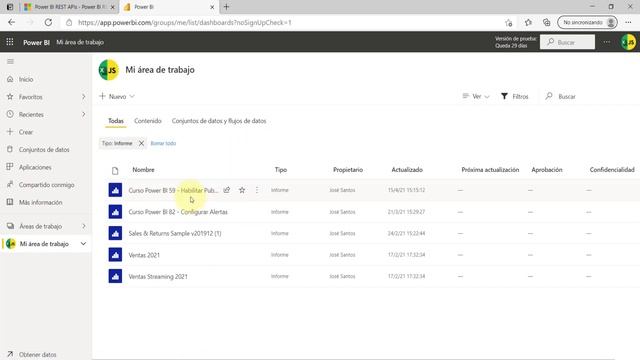Favorite the Curso Power BI 59 report star
640x360 pixels.
pos(242,190)
